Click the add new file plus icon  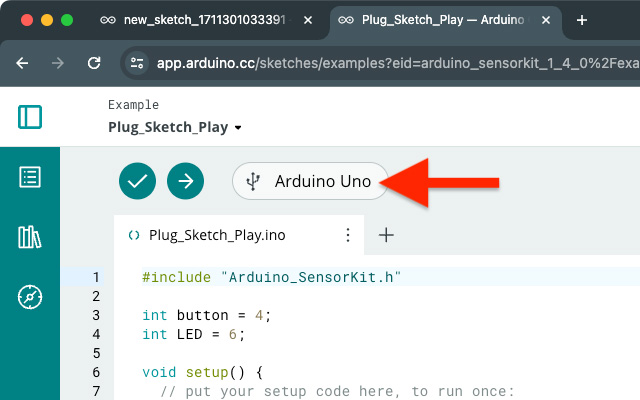pyautogui.click(x=386, y=235)
